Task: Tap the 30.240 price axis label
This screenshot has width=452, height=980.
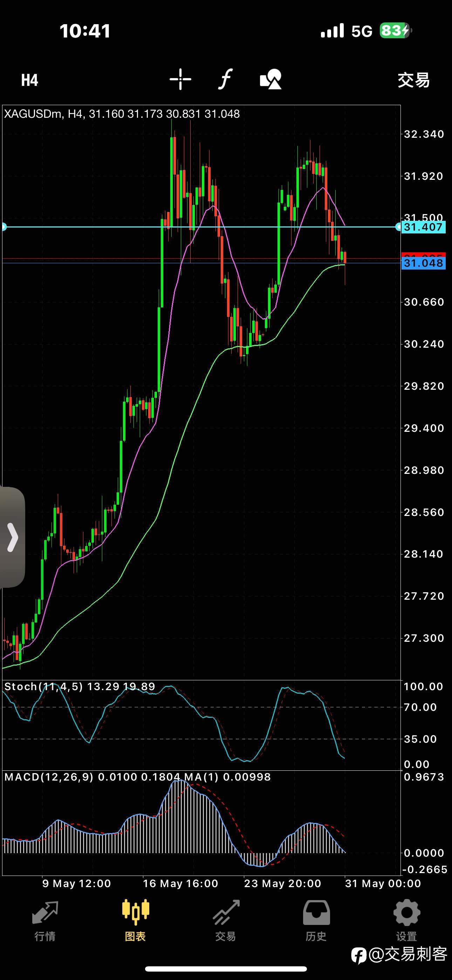Action: [x=424, y=344]
